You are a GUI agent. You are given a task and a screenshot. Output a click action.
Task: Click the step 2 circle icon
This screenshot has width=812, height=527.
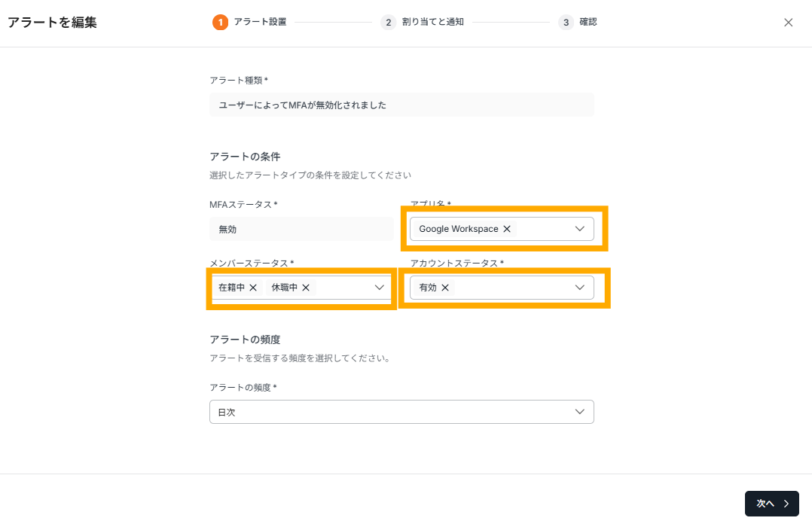pyautogui.click(x=388, y=23)
